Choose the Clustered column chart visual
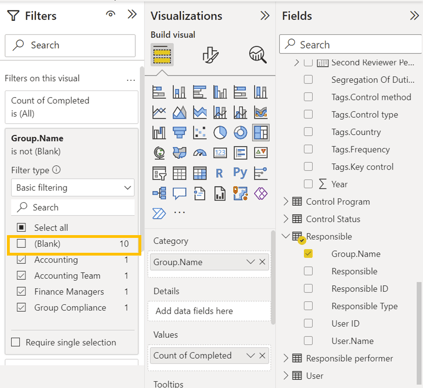The width and height of the screenshot is (423, 388). point(220,92)
